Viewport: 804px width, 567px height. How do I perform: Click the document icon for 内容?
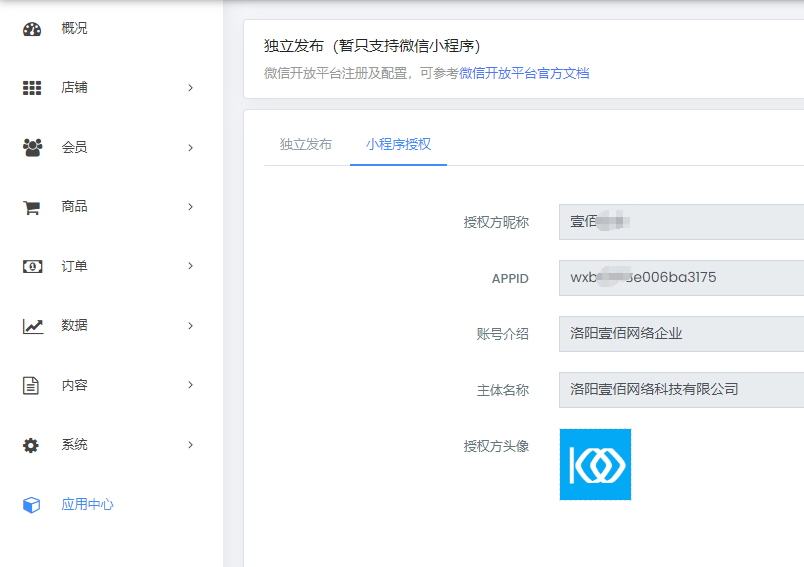(x=32, y=385)
